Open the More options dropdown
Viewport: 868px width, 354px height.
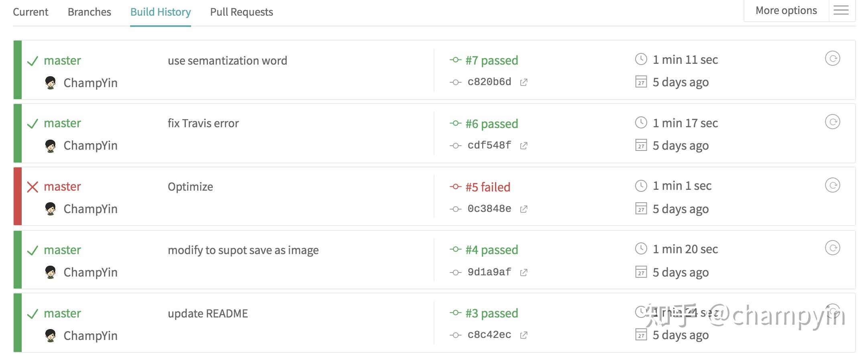coord(786,10)
